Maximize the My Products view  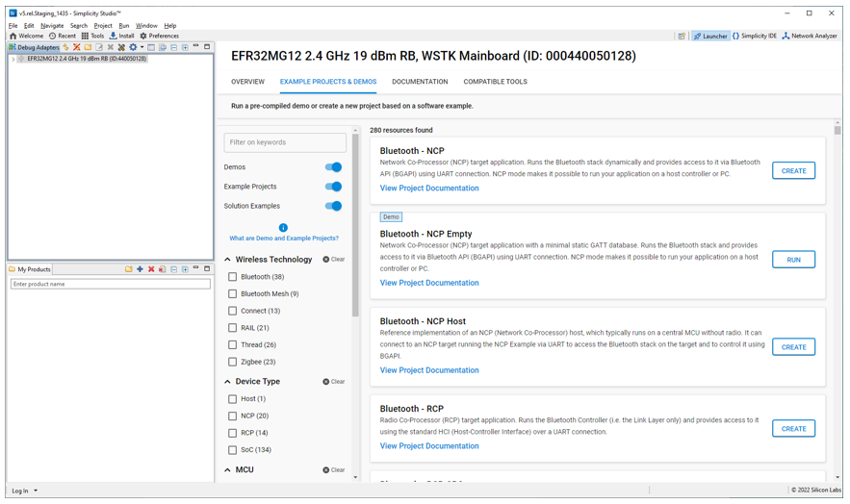click(x=207, y=268)
